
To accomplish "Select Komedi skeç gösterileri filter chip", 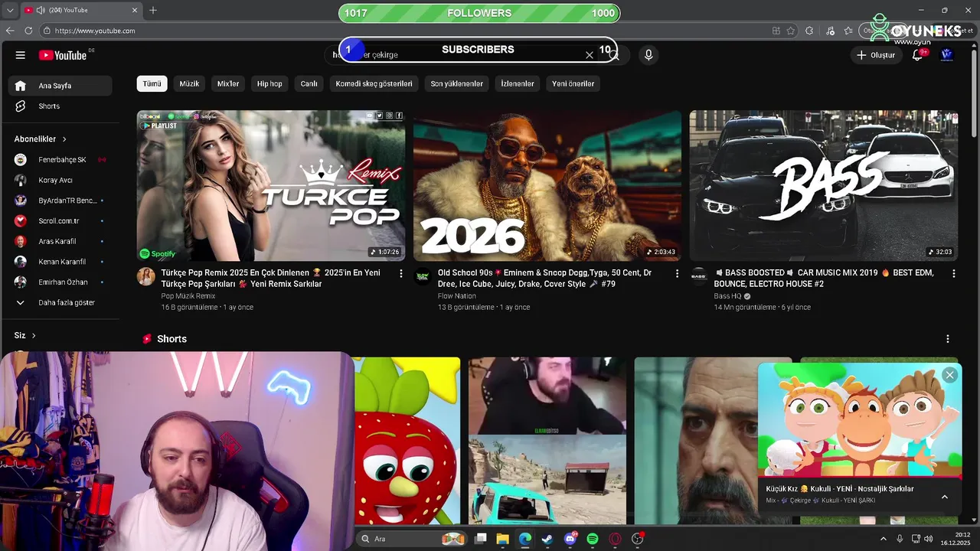I will tap(374, 83).
